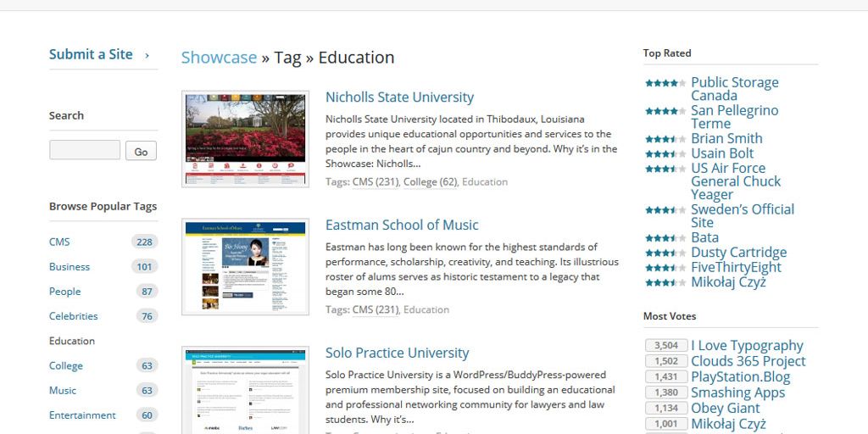Click the 101 count next to Business

[x=144, y=267]
